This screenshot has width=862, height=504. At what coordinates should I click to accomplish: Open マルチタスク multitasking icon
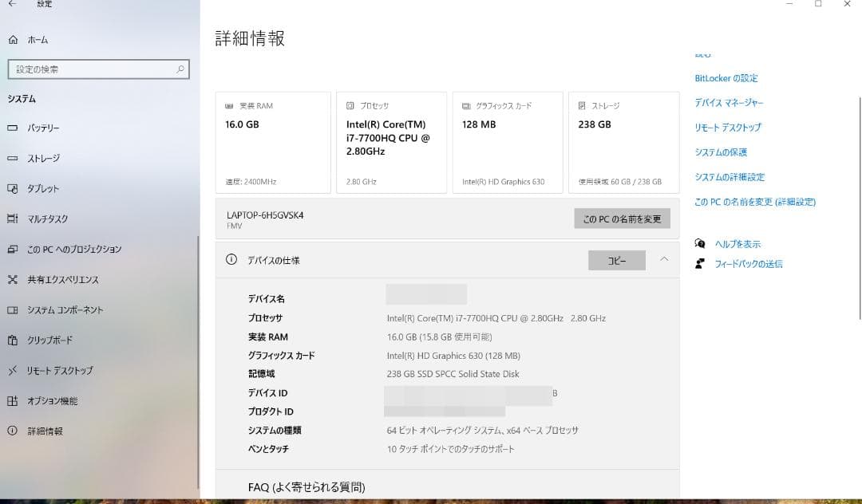click(x=13, y=219)
